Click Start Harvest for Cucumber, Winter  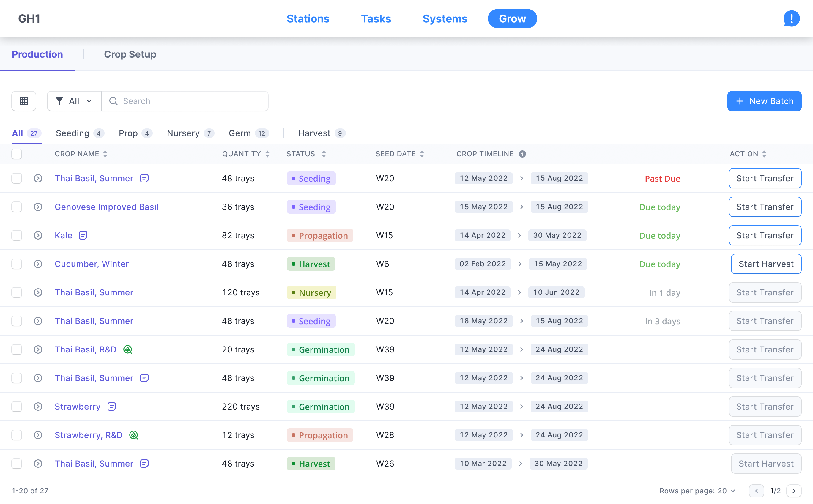[x=766, y=264]
